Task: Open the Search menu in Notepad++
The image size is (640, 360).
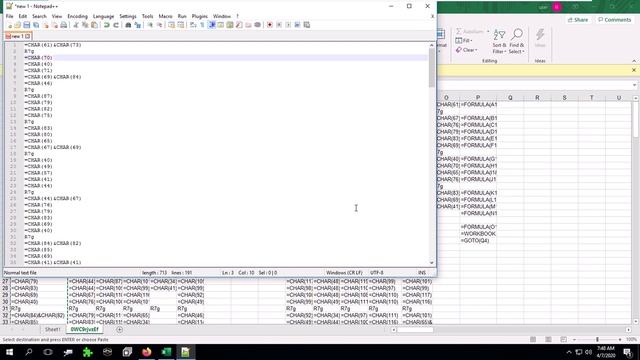Action: point(39,16)
